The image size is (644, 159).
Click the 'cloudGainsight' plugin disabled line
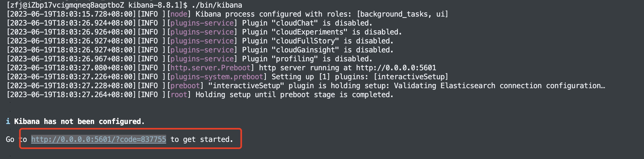200,50
